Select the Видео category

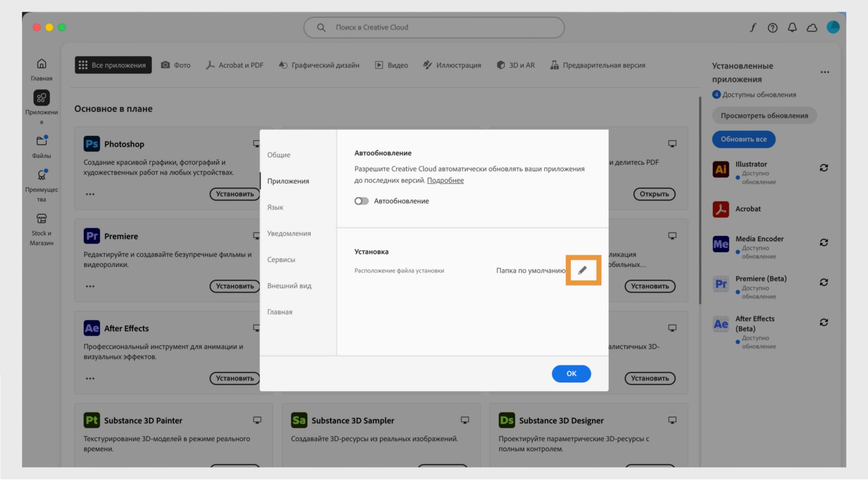392,65
